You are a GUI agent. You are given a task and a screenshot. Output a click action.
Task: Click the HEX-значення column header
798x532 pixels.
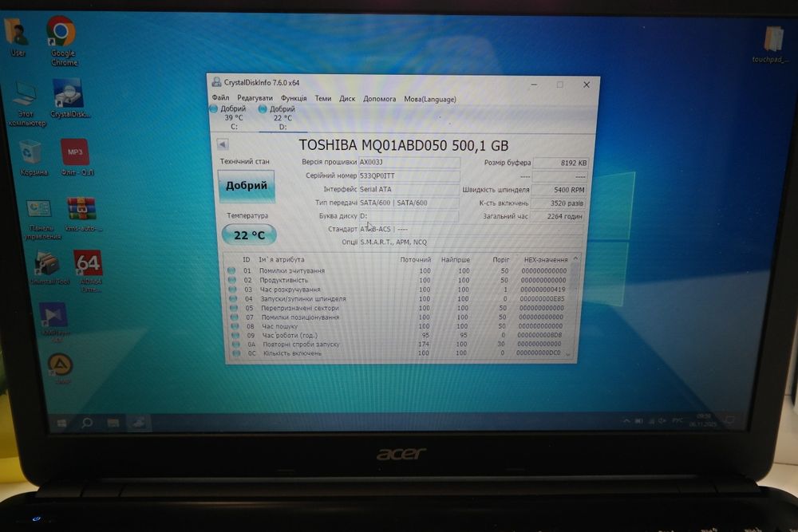coord(546,259)
